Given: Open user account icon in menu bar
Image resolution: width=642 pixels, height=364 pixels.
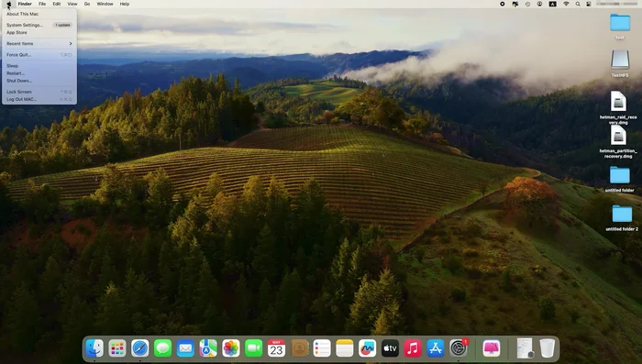Looking at the screenshot, I should tap(539, 4).
